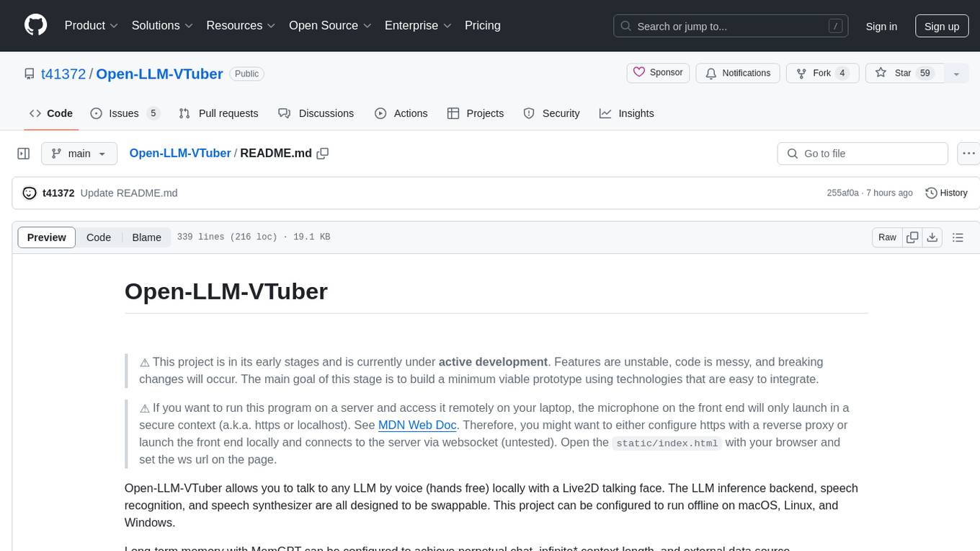The height and width of the screenshot is (551, 980).
Task: Open more file actions menu
Action: (969, 154)
